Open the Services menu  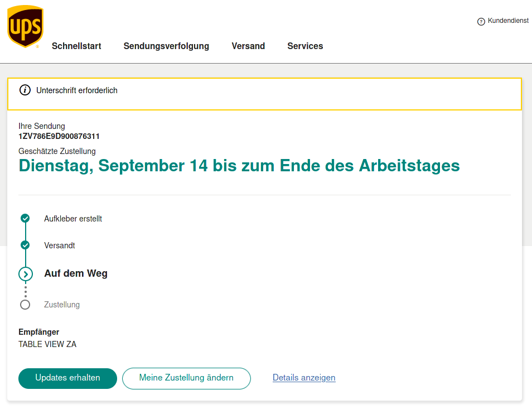point(305,46)
